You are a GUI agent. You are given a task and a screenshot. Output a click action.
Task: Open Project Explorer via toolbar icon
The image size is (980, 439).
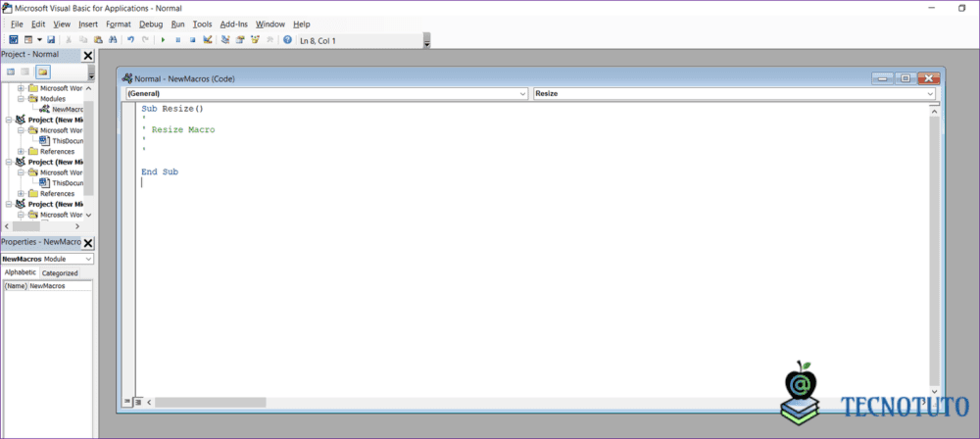(225, 39)
